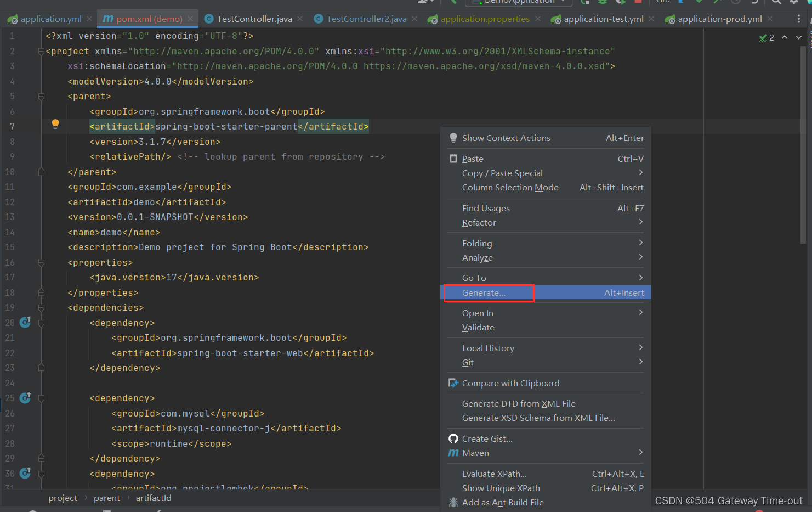This screenshot has height=512, width=812.
Task: Close the application.yml tab
Action: click(x=89, y=19)
